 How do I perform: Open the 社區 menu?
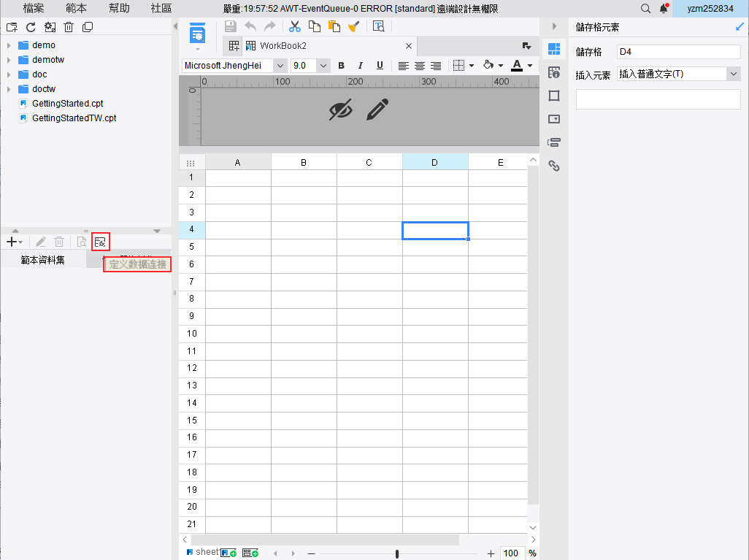[161, 8]
